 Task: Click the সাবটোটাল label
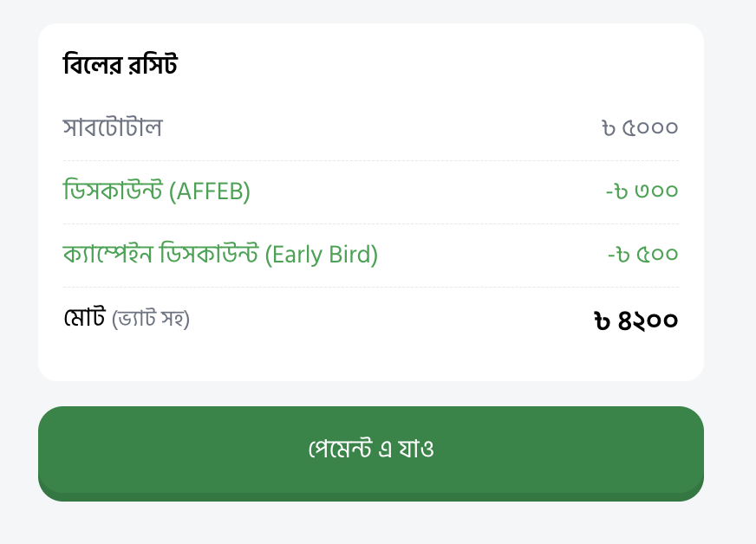(113, 127)
